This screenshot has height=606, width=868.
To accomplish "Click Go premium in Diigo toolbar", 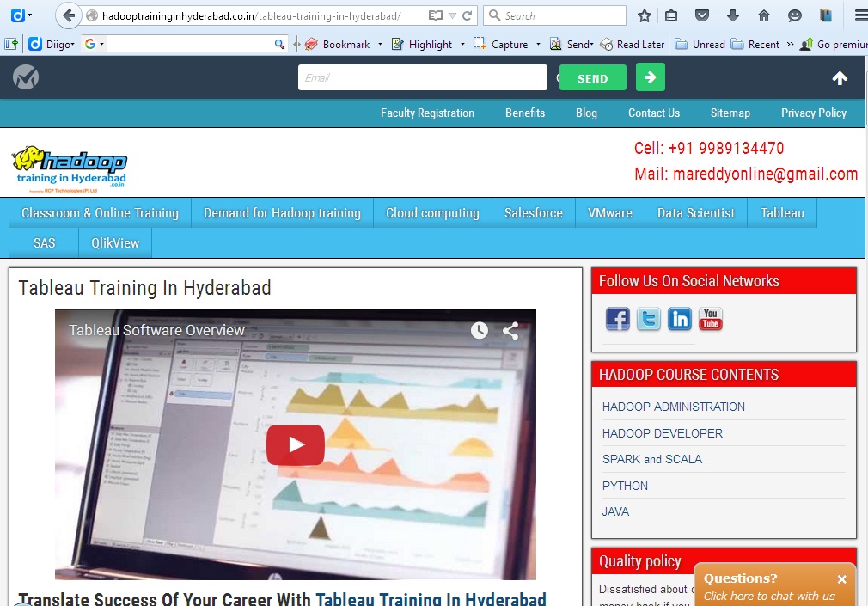I will (x=834, y=45).
